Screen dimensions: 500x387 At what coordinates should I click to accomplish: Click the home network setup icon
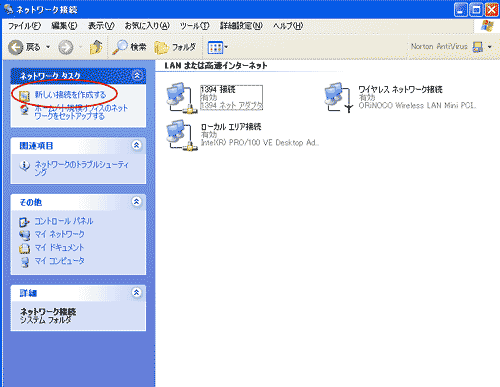(24, 110)
